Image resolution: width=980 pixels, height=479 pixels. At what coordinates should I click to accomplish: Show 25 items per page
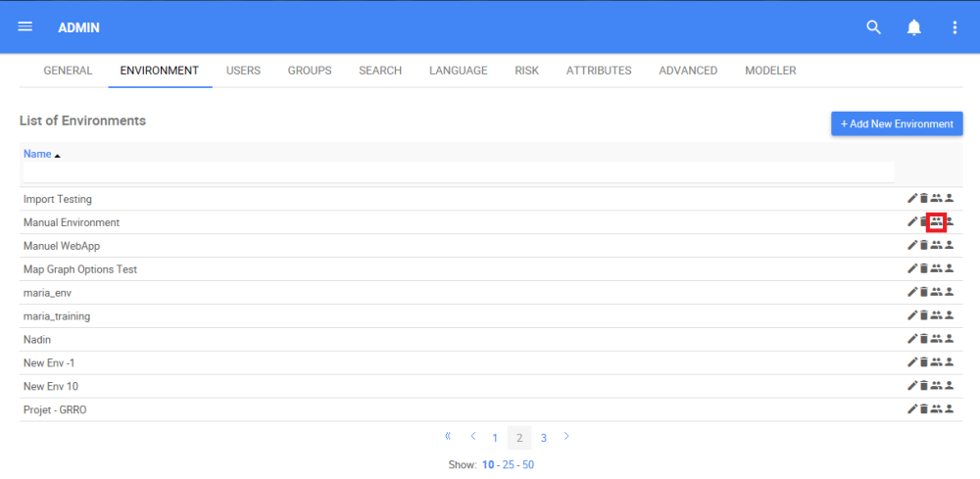click(508, 464)
